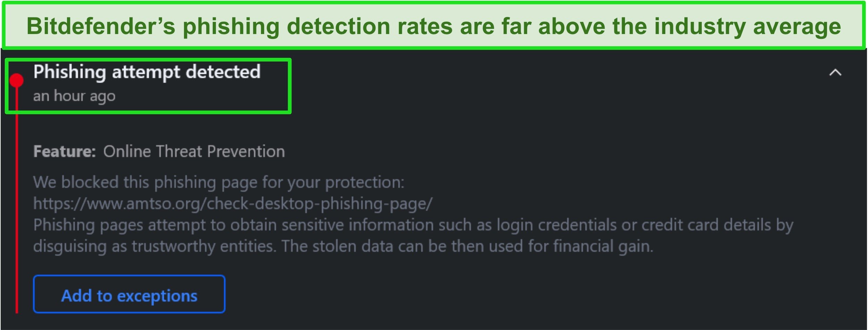Select the Phishing attempt detected title
This screenshot has height=330, width=868.
coord(147,72)
